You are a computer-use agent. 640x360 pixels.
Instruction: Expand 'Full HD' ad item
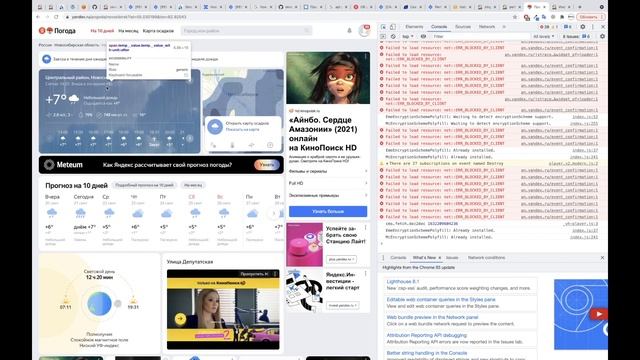pyautogui.click(x=328, y=184)
